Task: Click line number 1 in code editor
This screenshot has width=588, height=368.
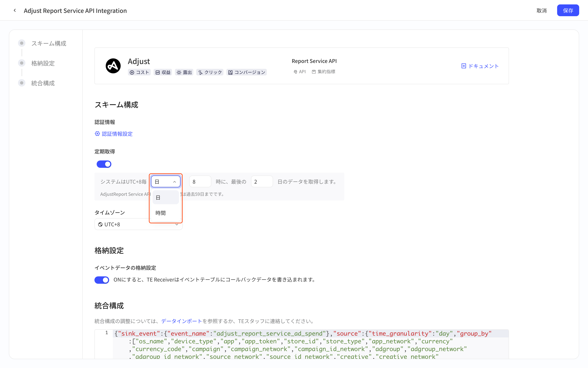Action: 106,333
